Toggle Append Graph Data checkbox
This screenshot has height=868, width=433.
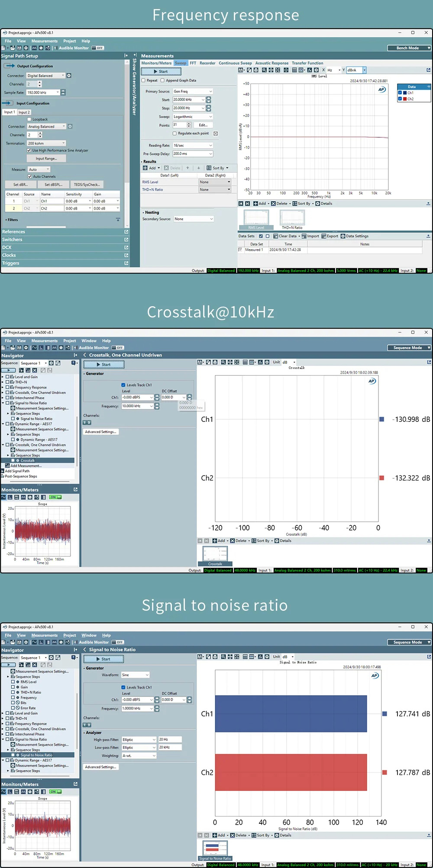(162, 81)
